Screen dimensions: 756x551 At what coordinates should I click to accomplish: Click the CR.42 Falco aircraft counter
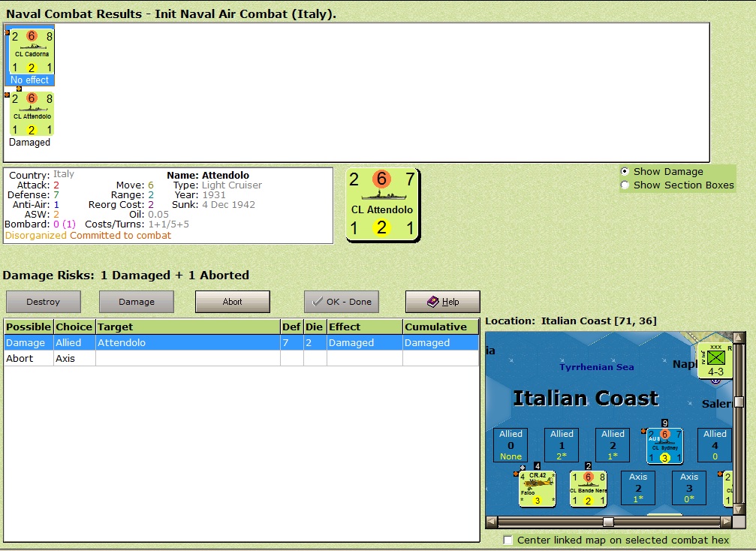537,489
